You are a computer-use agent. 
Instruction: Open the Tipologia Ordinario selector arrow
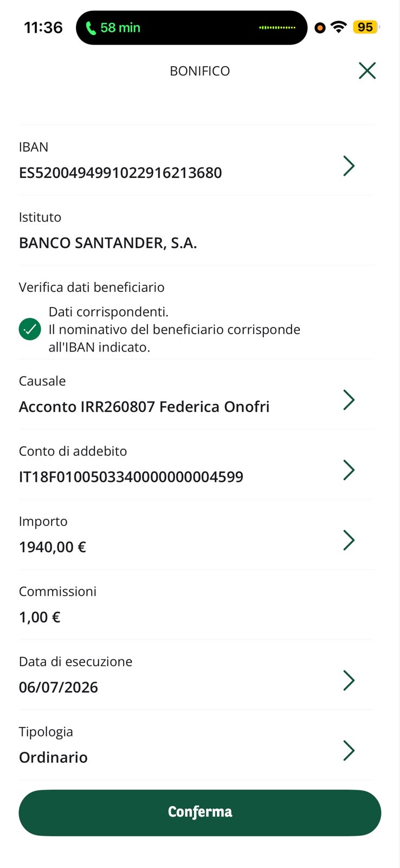point(349,750)
